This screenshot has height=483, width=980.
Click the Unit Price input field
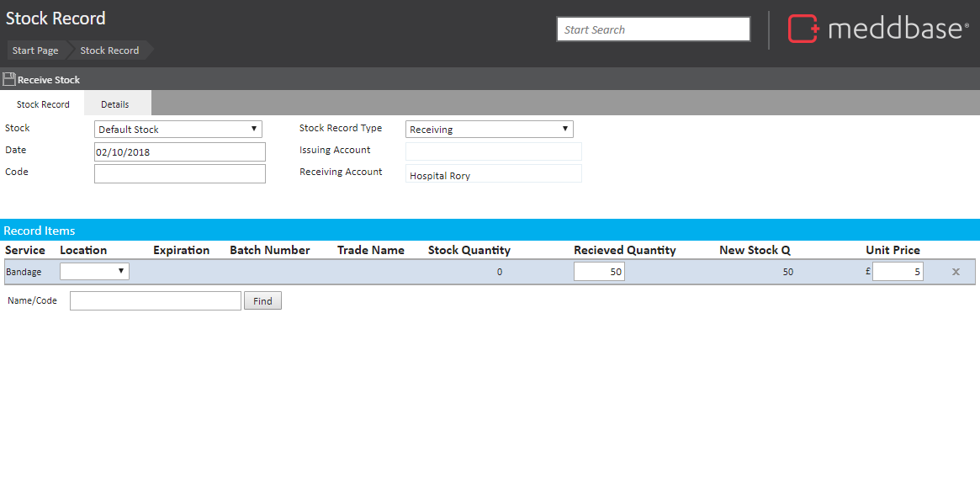[898, 272]
